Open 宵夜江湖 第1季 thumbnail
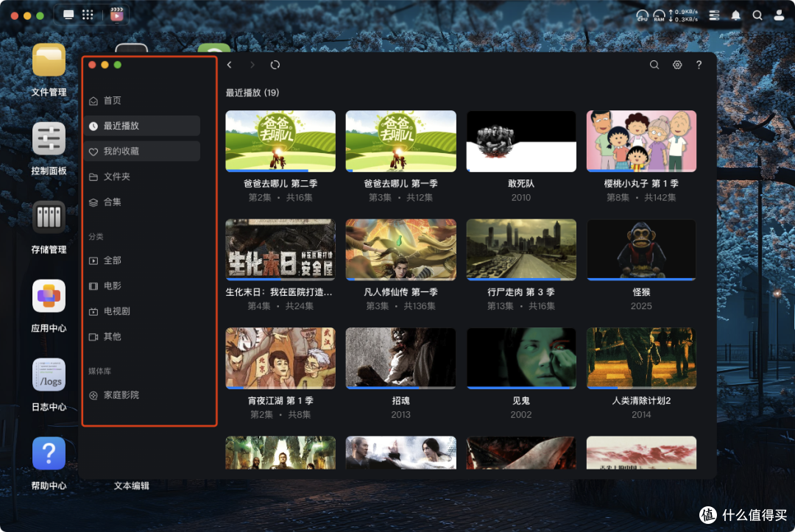The width and height of the screenshot is (795, 532). click(280, 358)
